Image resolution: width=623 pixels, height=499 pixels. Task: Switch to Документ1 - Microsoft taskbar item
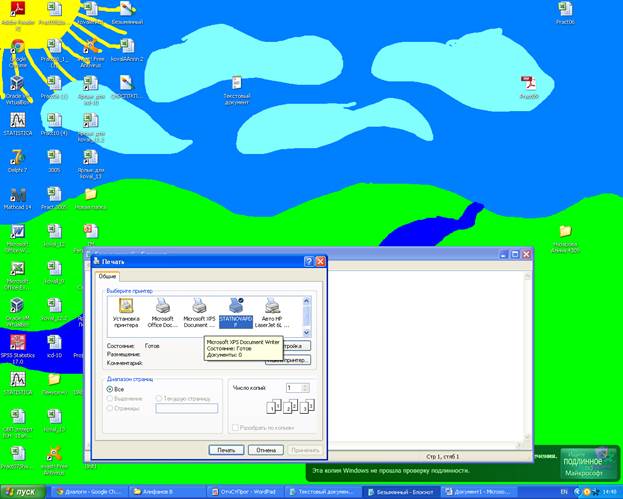tap(479, 492)
